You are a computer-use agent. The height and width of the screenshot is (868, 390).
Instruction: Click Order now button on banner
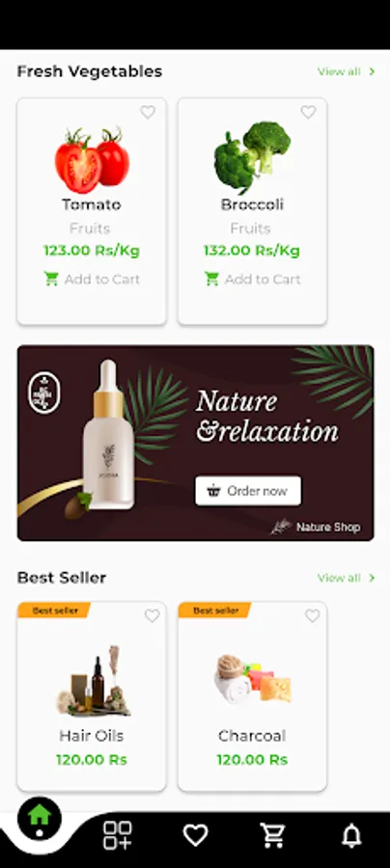(248, 491)
